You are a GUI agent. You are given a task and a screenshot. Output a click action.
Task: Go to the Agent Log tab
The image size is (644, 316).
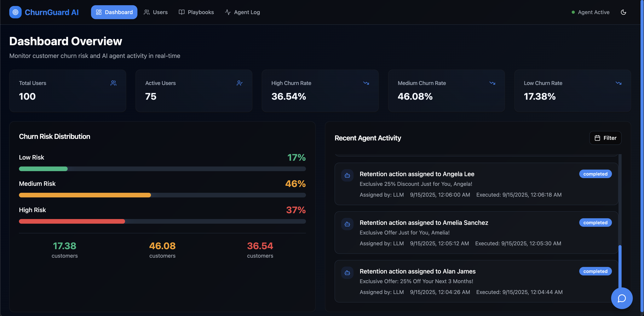click(242, 12)
